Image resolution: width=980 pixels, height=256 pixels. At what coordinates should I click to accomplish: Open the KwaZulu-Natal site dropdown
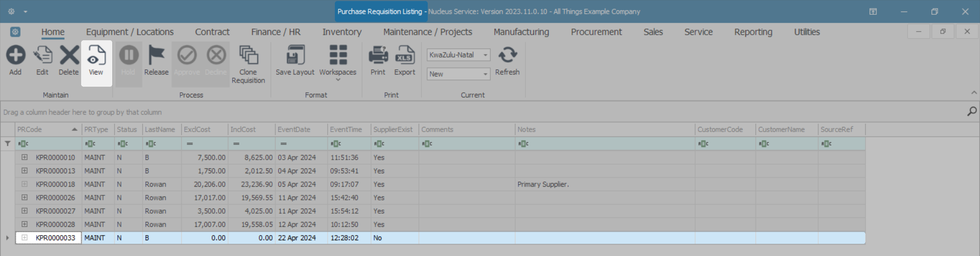(x=485, y=55)
